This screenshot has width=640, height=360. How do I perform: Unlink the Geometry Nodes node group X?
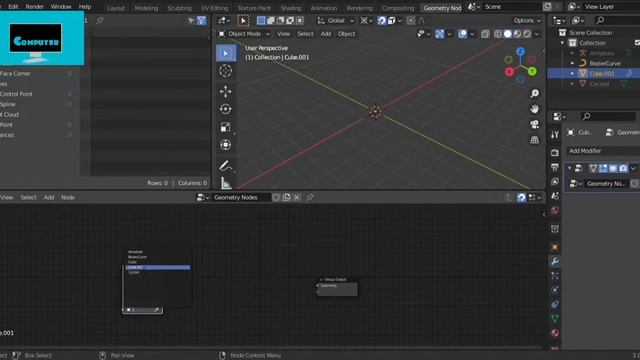(297, 198)
